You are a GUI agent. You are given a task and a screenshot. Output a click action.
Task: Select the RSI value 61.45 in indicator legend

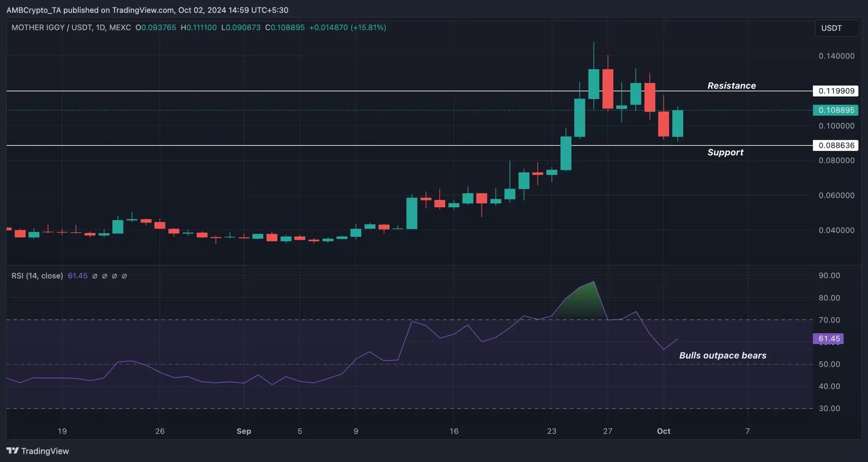pyautogui.click(x=78, y=276)
